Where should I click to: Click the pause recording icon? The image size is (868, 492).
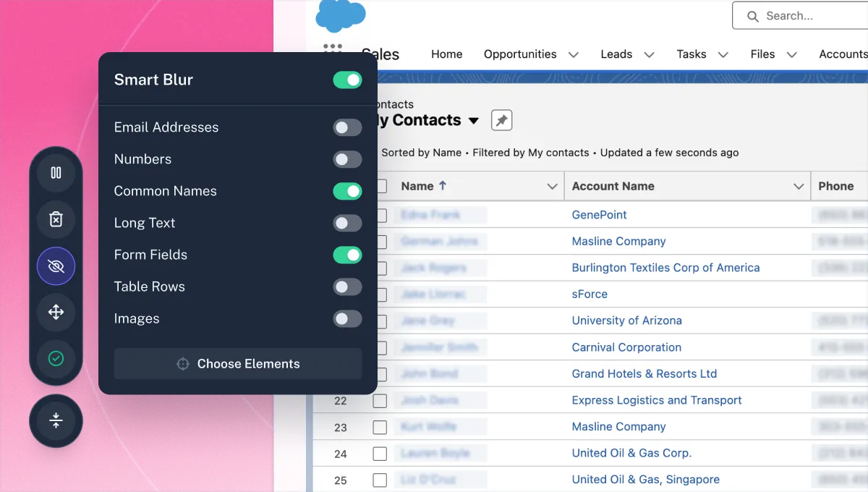56,173
